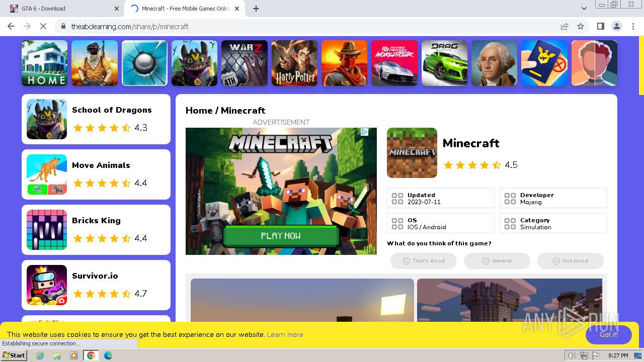Open File Explorer from taskbar
This screenshot has width=644, height=362.
tap(57, 355)
